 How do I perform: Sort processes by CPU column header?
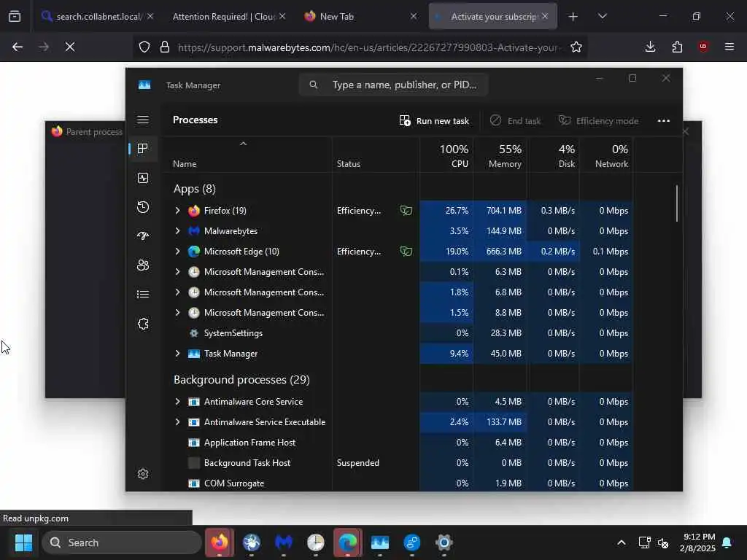pos(446,156)
